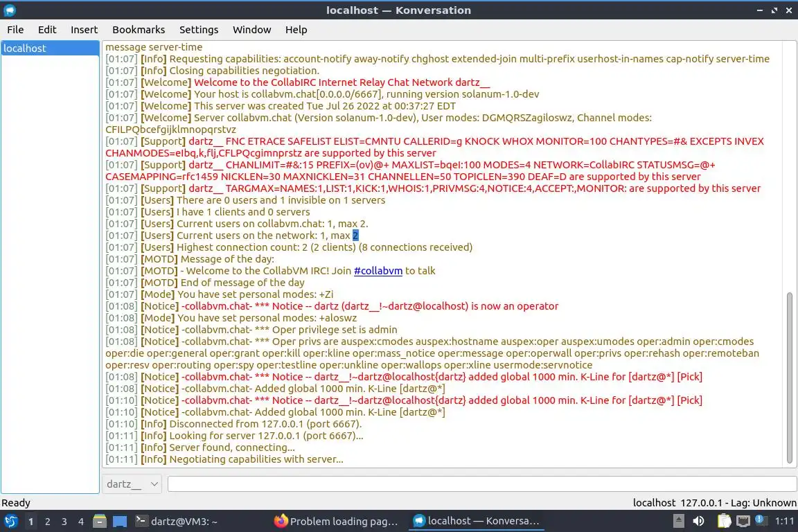Viewport: 798px width, 532px height.
Task: Switch to virtual desktop 4
Action: click(81, 522)
